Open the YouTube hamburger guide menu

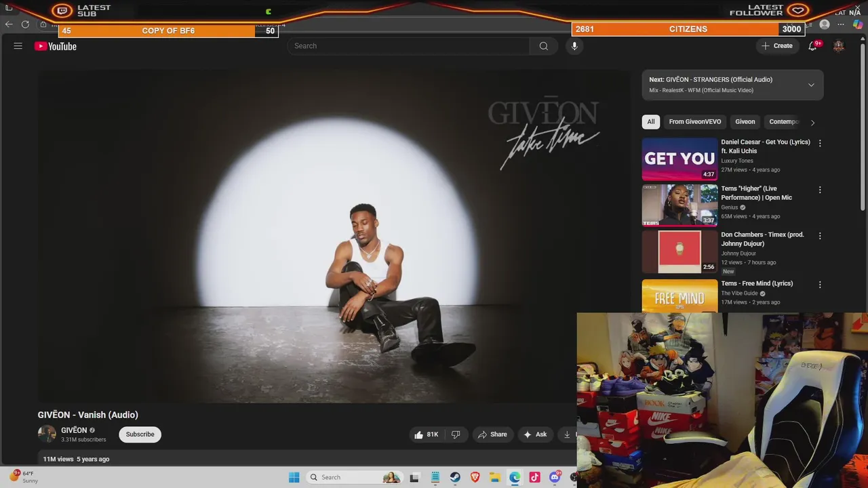click(x=18, y=46)
